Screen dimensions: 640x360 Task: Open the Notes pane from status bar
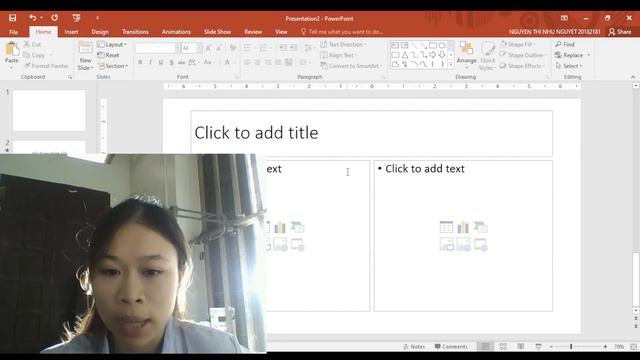pos(414,347)
